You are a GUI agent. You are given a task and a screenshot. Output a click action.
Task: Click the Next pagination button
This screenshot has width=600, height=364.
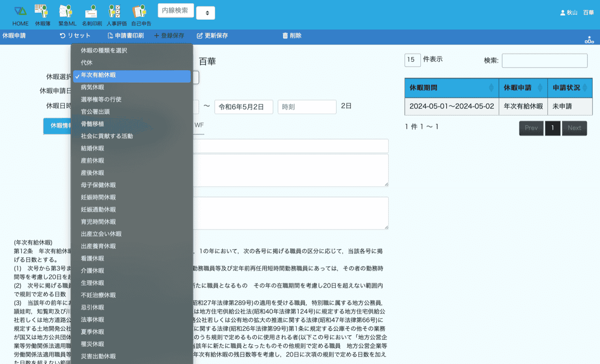coord(574,128)
